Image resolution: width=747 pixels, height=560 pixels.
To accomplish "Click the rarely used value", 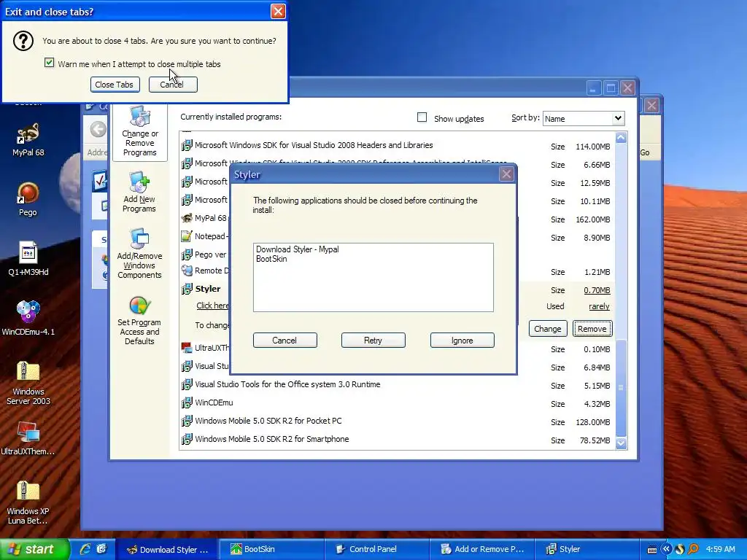I will [x=600, y=307].
